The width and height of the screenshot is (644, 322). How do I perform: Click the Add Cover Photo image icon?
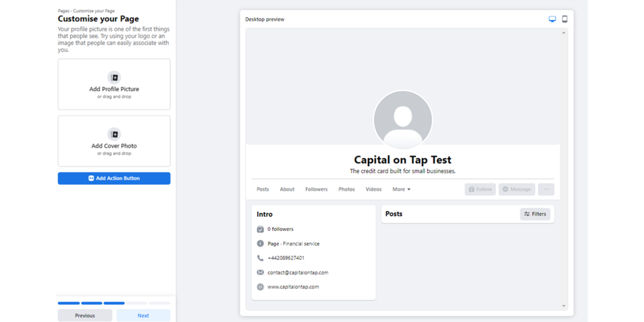(114, 134)
